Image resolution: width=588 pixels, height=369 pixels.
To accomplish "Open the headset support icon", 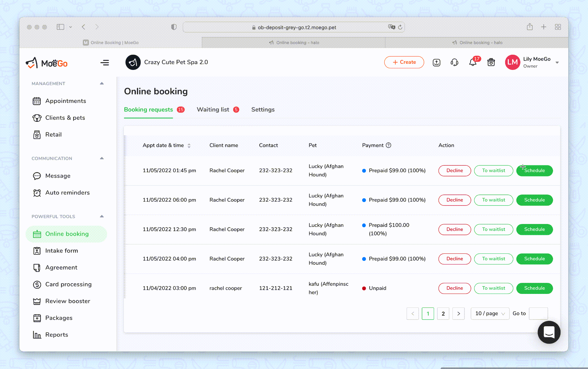I will (454, 62).
